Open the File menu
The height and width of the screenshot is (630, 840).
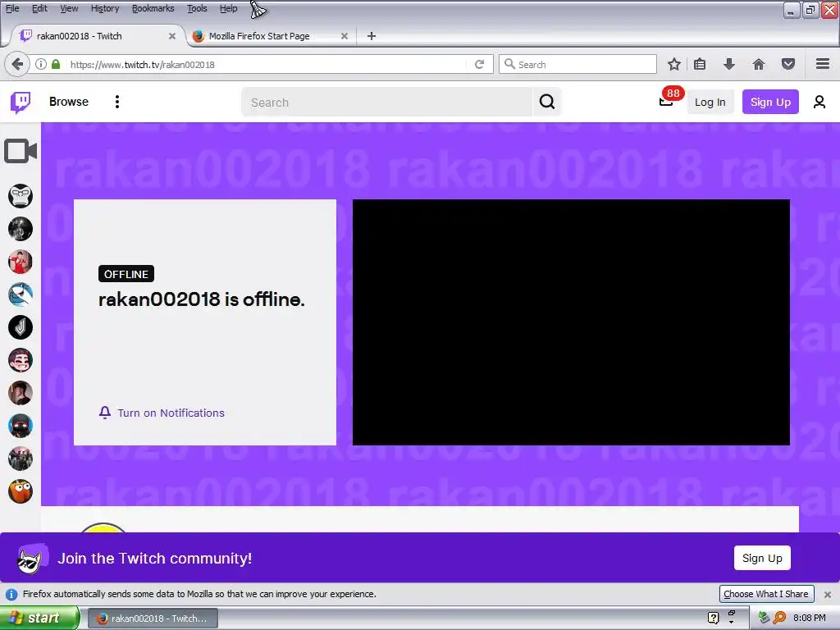point(11,8)
